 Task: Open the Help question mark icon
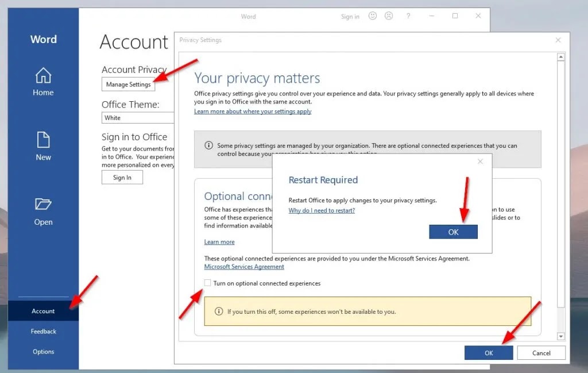click(x=408, y=16)
